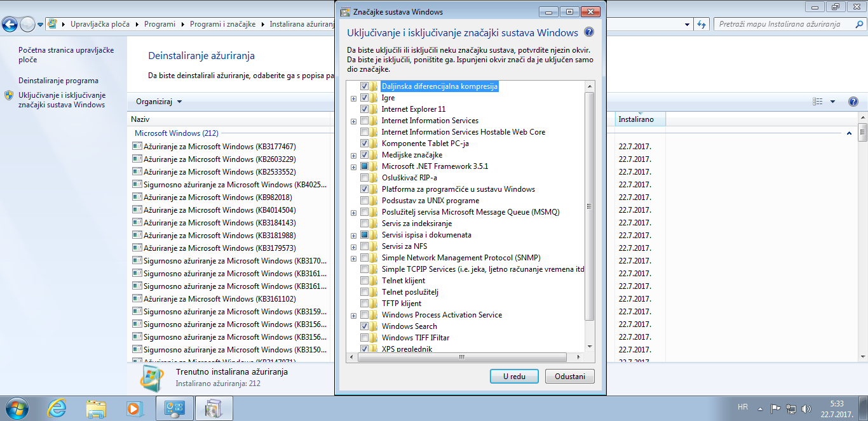Expand Windows Process Activation Service node
The image size is (868, 421).
[353, 316]
